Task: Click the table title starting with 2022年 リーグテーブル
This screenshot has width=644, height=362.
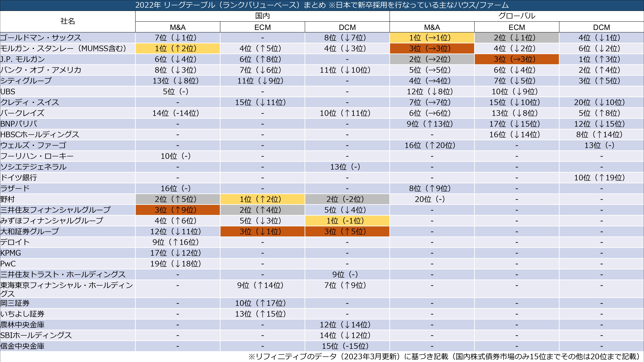Action: (x=322, y=5)
